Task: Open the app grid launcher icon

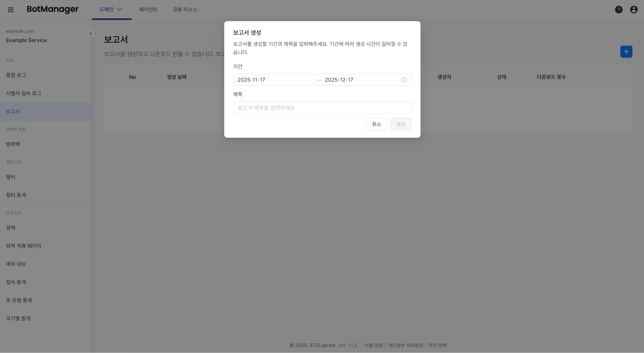Action: (x=11, y=10)
